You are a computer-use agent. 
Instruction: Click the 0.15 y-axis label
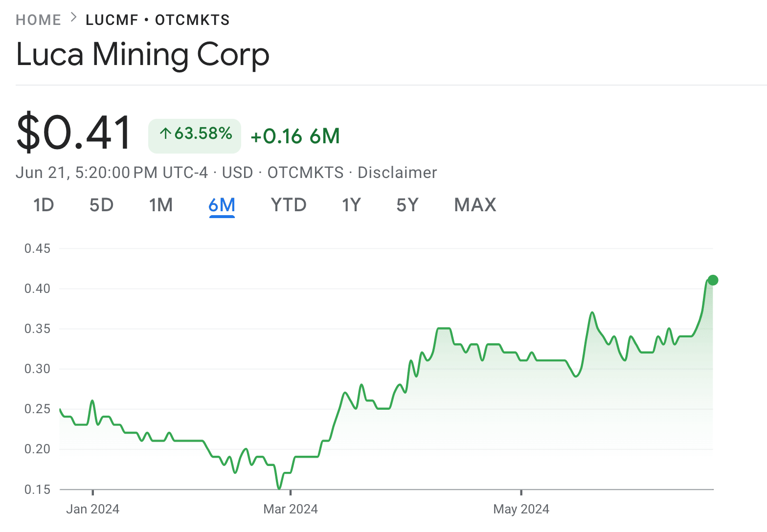(38, 489)
